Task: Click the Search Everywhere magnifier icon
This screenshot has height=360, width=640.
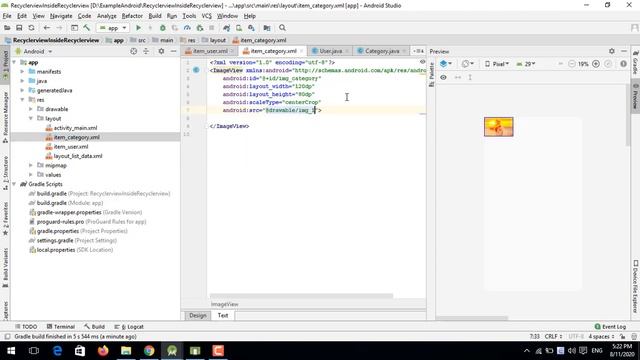Action: click(282, 28)
